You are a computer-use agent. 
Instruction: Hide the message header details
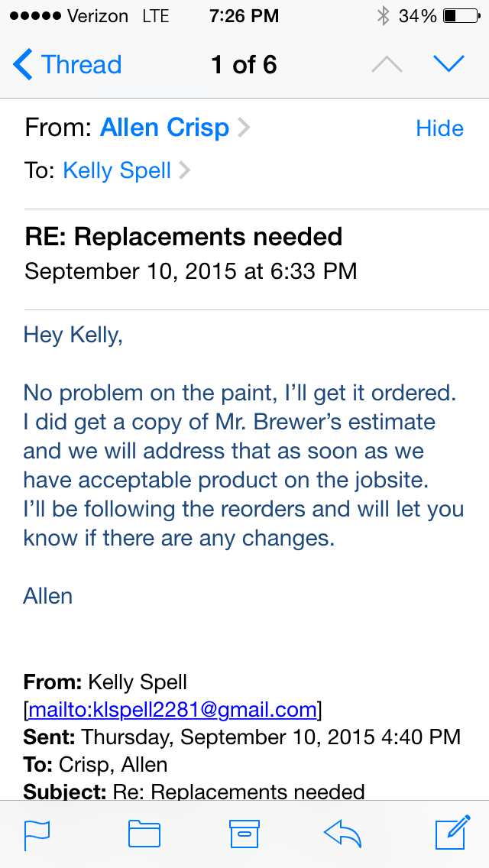tap(439, 128)
